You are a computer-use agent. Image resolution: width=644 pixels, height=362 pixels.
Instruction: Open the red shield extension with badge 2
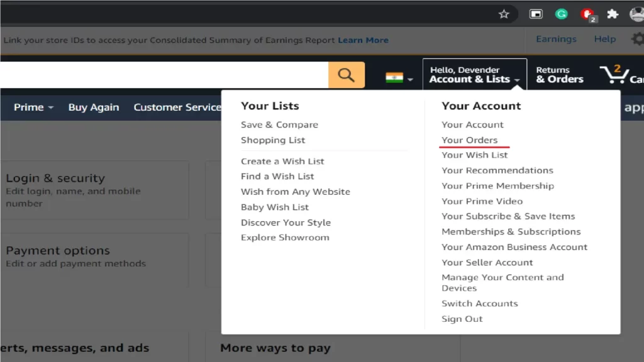[588, 15]
